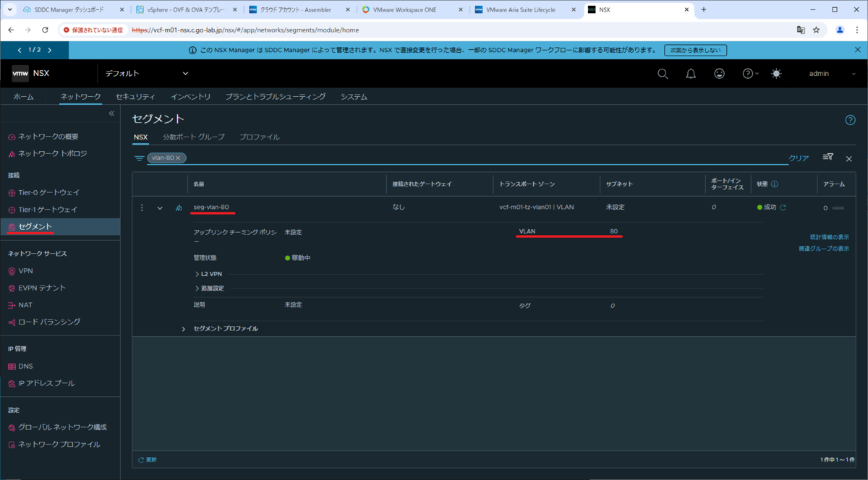Viewport: 868px width, 480px height.
Task: Bookmark page with the star icon
Action: 816,30
